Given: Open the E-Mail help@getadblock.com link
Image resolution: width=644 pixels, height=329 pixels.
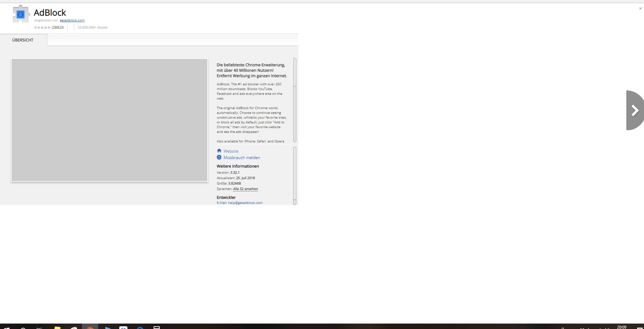Looking at the screenshot, I should coord(240,203).
